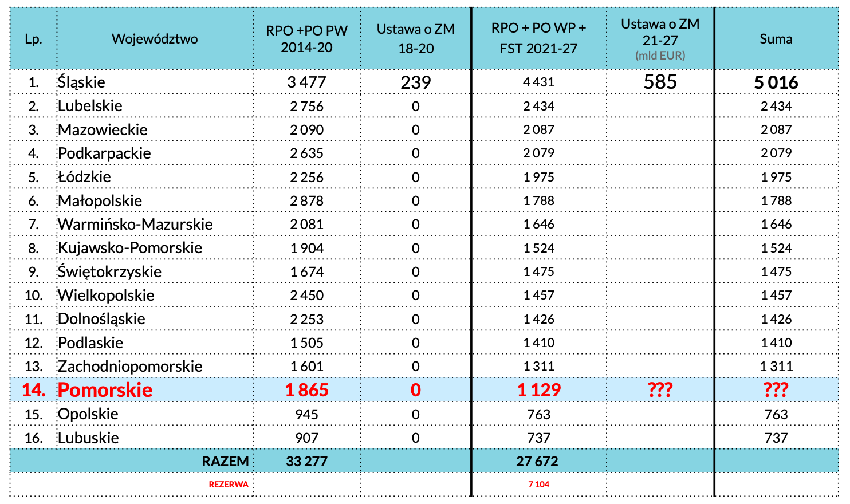The height and width of the screenshot is (504, 850).
Task: Click the Wielkopolskie row name
Action: pos(106,296)
